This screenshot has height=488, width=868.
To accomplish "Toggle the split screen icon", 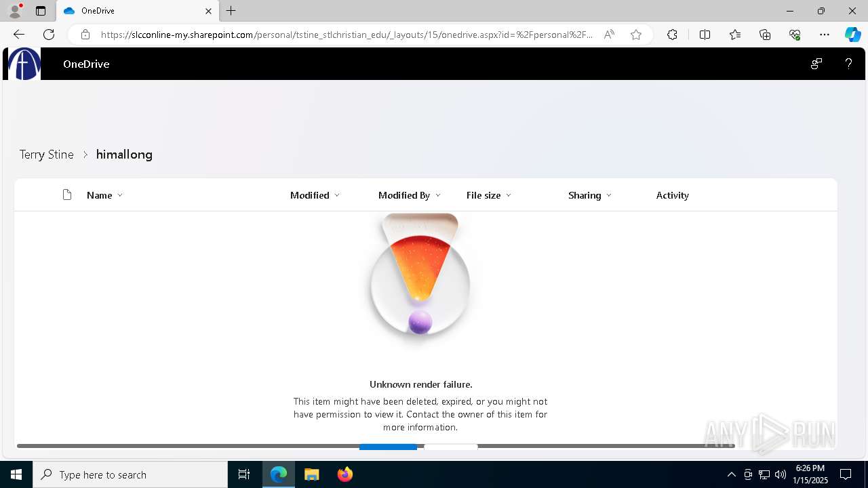I will 705,35.
